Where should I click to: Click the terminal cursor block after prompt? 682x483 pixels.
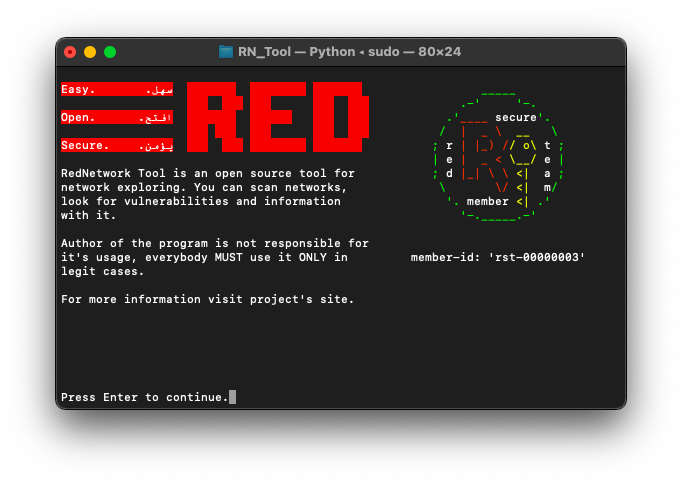tap(233, 397)
